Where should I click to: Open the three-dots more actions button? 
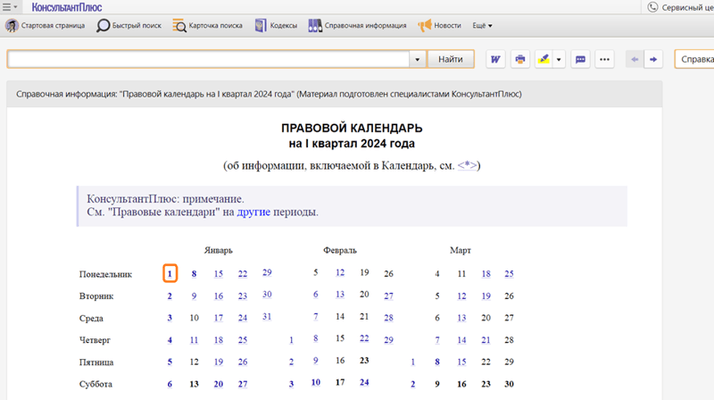604,60
